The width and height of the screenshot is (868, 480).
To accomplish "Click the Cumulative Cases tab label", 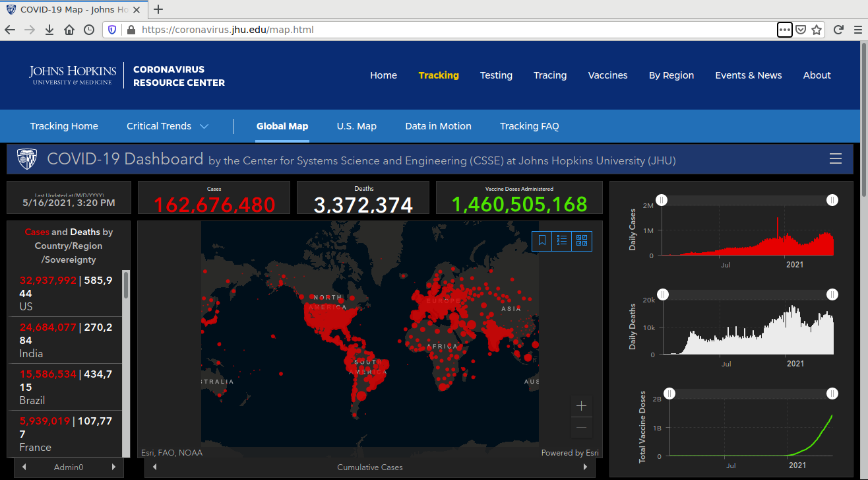I will coord(370,467).
